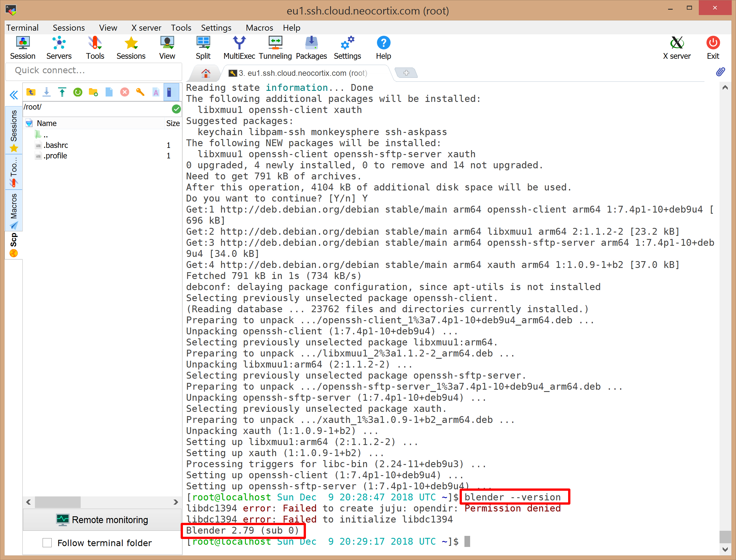Click the X server toolbar icon
Image resolution: width=736 pixels, height=560 pixels.
pyautogui.click(x=677, y=48)
